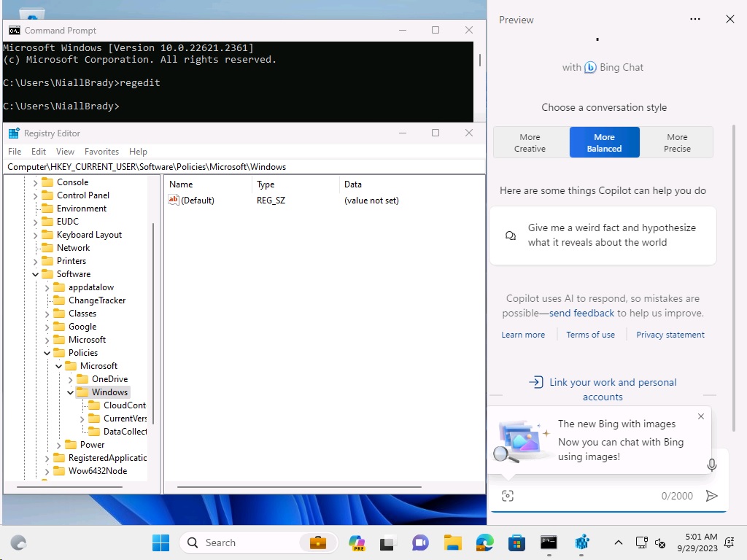Expand the Wow6432Node registry key
Screen dimensions: 747x560
click(x=47, y=472)
